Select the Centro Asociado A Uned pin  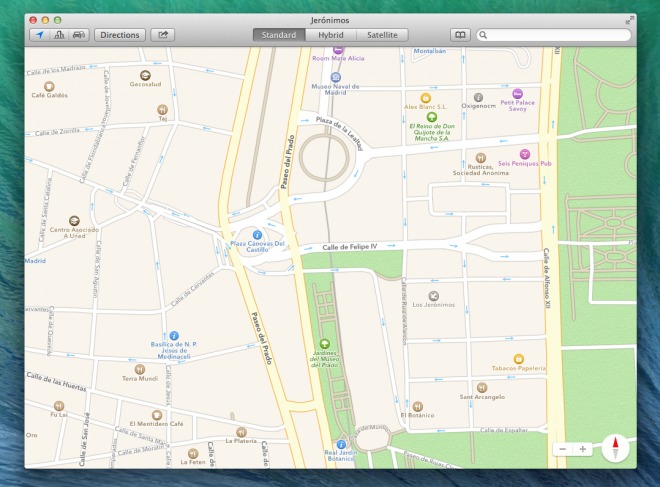[x=74, y=221]
